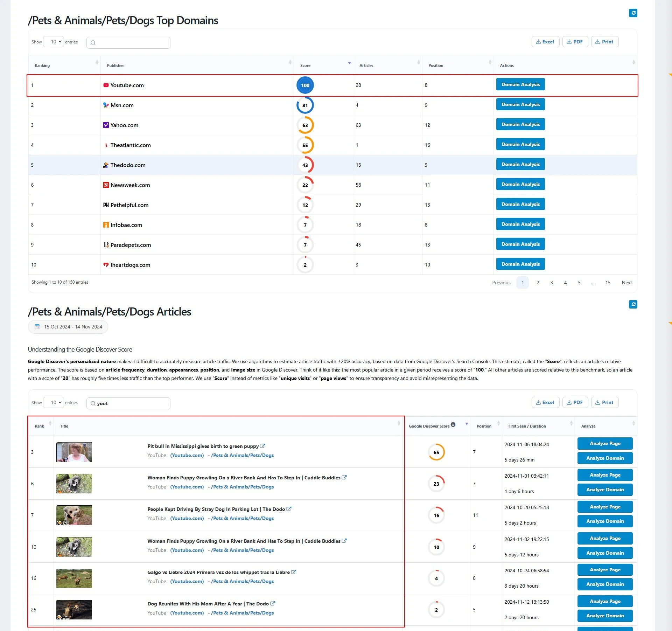672x631 pixels.
Task: Click Analyze Domain for Galgo vs Liebre article
Action: (605, 584)
